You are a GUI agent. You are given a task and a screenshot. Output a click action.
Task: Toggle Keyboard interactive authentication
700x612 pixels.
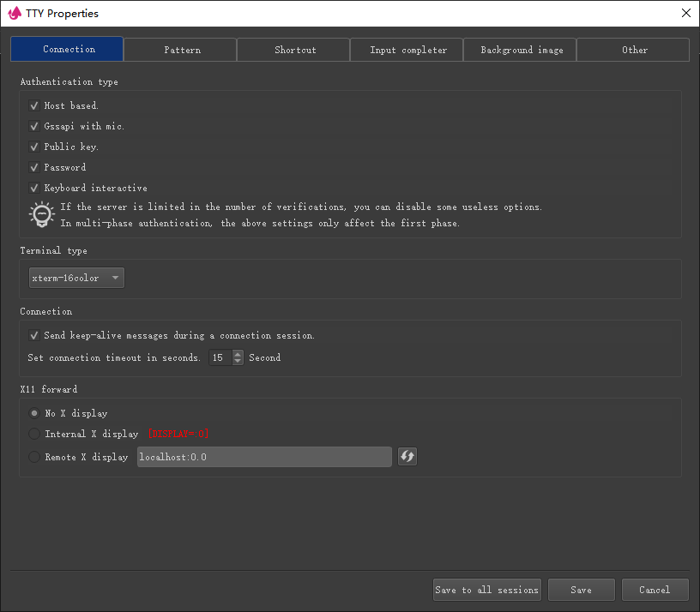[34, 188]
